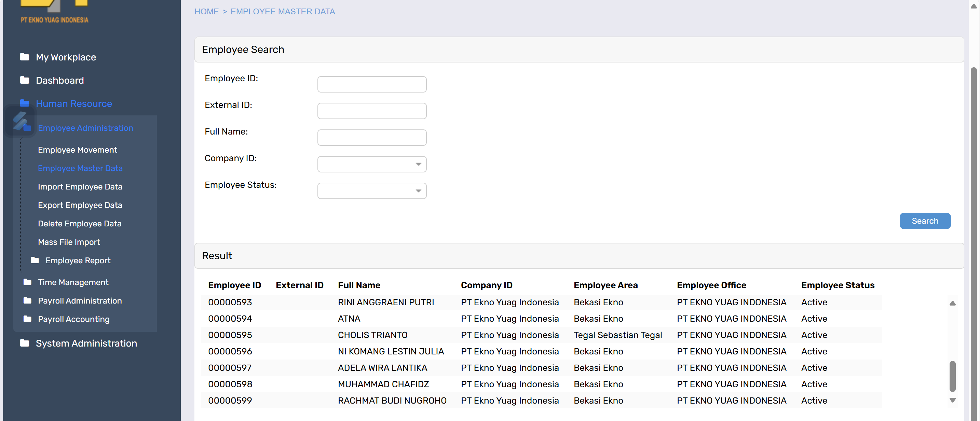Click the Search button
Screen dimensions: 980x421
coord(925,221)
